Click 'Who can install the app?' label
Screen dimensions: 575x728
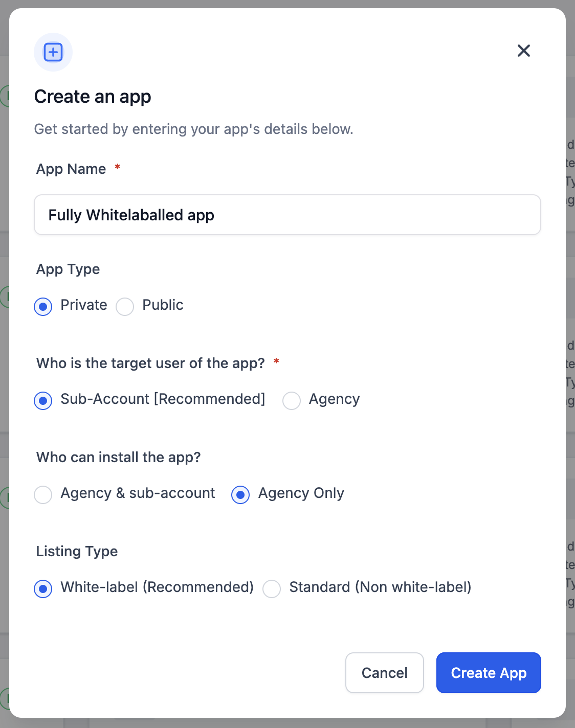pyautogui.click(x=118, y=457)
